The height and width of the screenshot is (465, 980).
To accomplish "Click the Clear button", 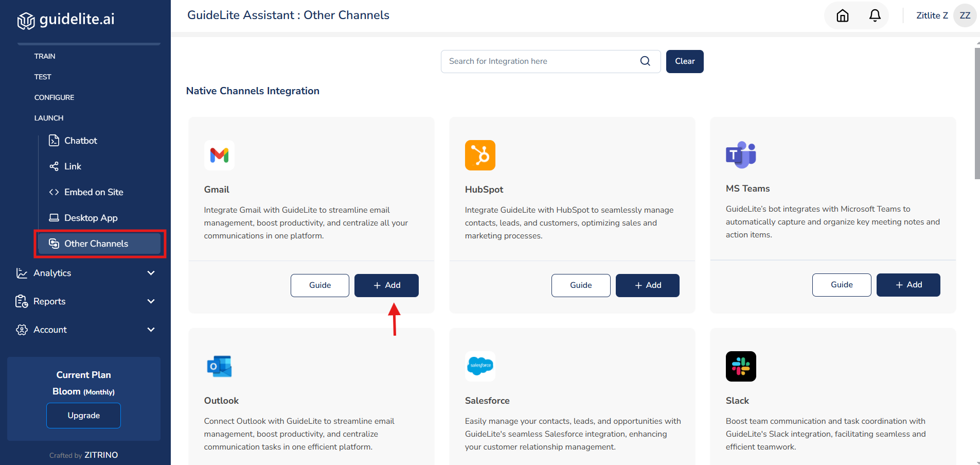I will (x=685, y=61).
